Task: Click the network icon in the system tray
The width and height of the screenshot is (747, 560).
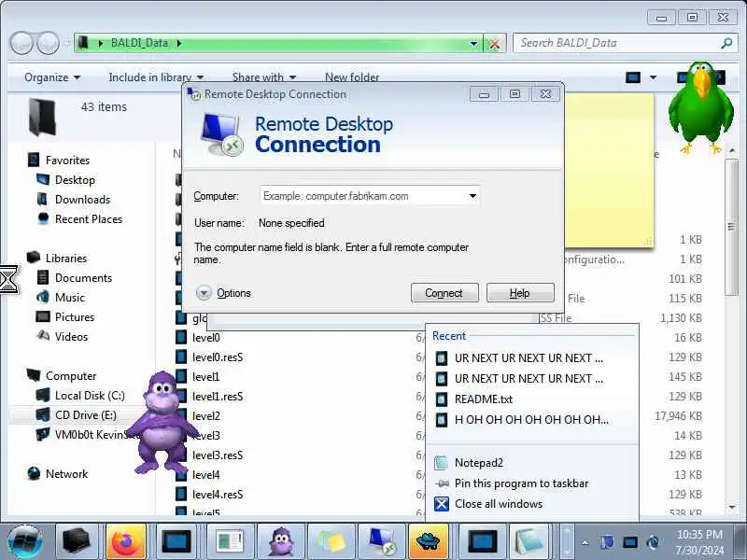Action: [630, 542]
